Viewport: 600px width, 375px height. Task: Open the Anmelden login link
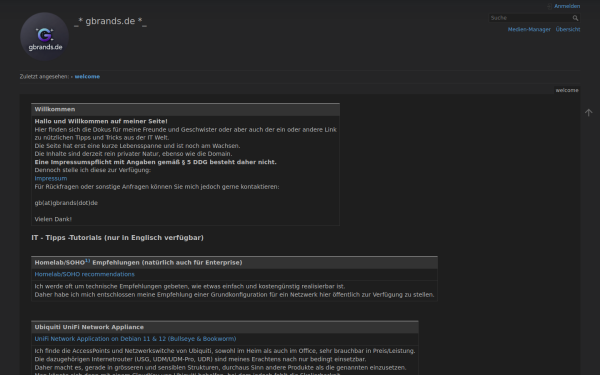coord(567,6)
